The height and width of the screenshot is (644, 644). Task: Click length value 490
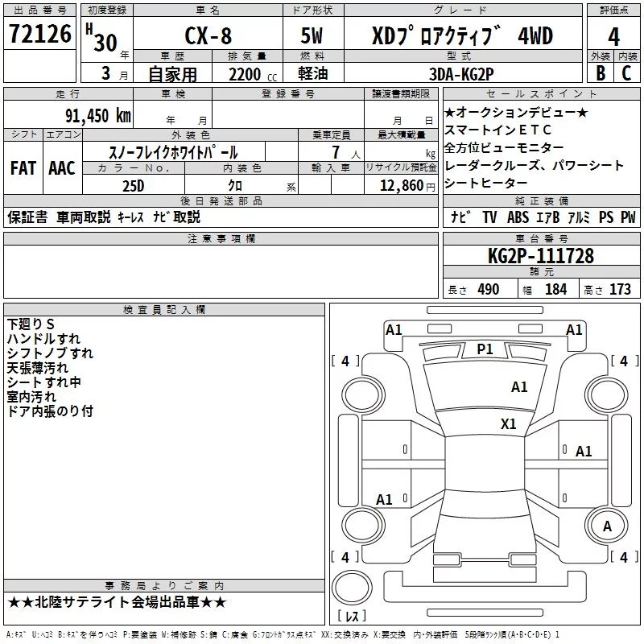tap(489, 290)
